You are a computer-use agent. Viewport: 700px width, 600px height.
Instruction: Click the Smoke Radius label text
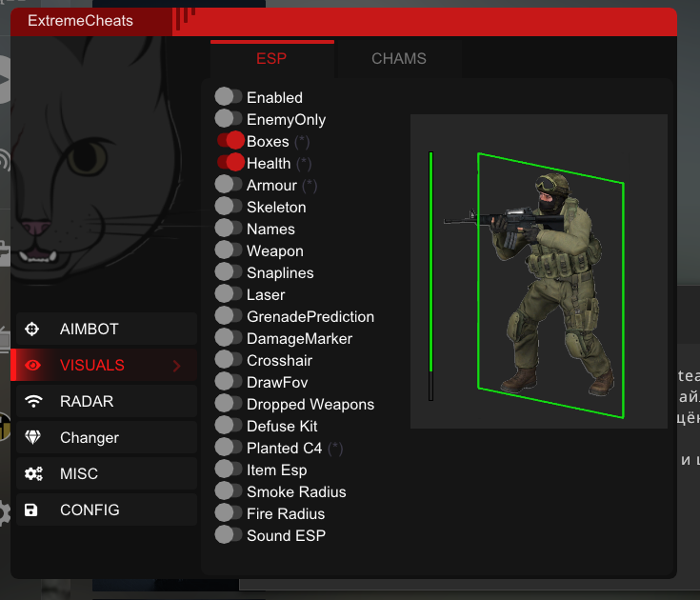(296, 492)
